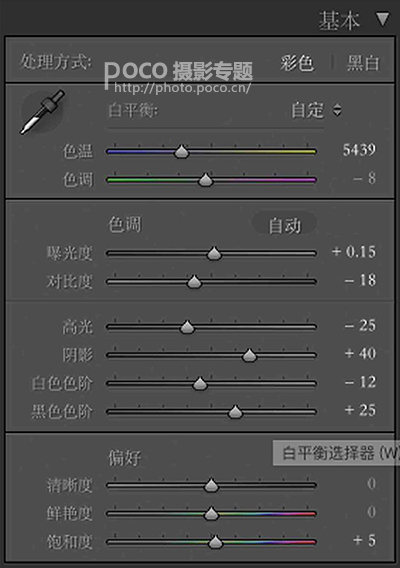The height and width of the screenshot is (568, 400).
Task: Click the 曝光度 slider handle
Action: point(214,253)
